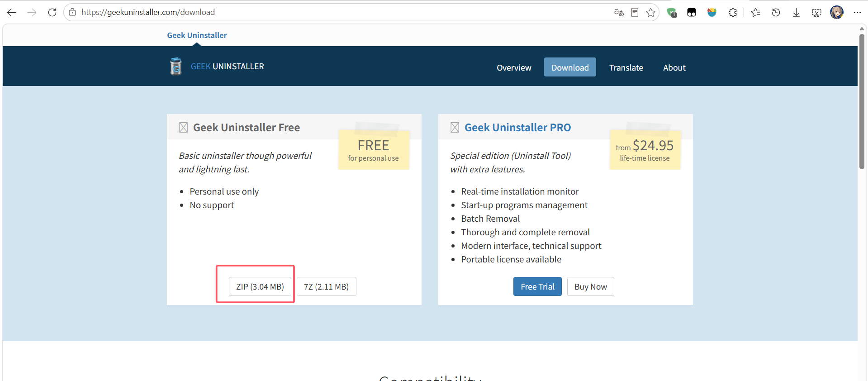
Task: Open the black square extension icon
Action: coord(692,13)
